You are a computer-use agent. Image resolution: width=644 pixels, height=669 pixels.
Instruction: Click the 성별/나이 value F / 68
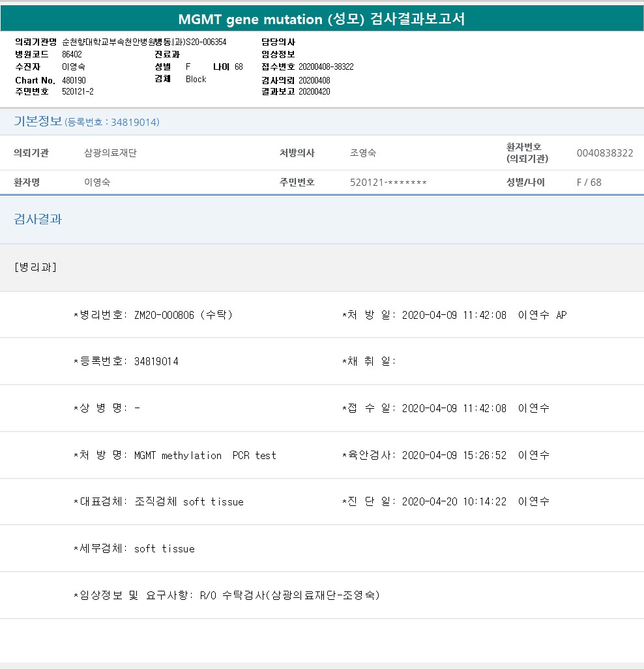[589, 183]
